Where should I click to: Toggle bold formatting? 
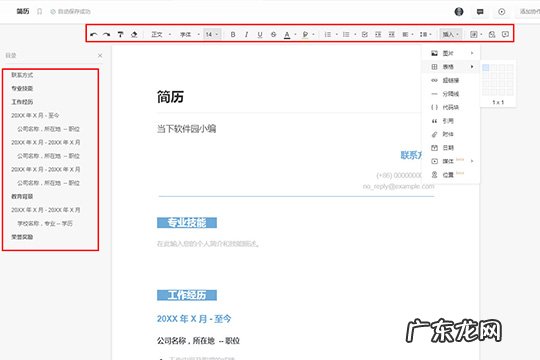pos(233,34)
